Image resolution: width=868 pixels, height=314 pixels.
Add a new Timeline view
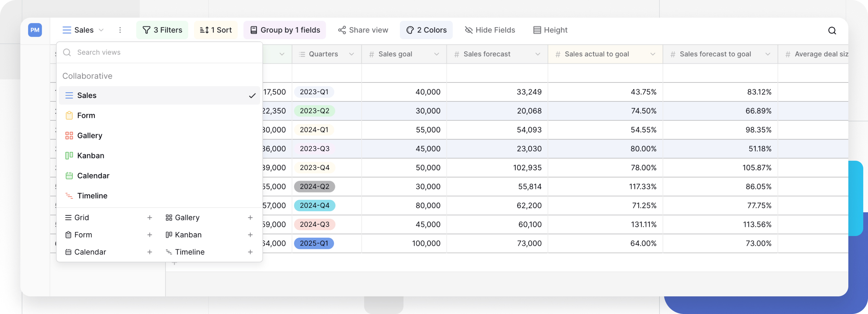click(251, 252)
